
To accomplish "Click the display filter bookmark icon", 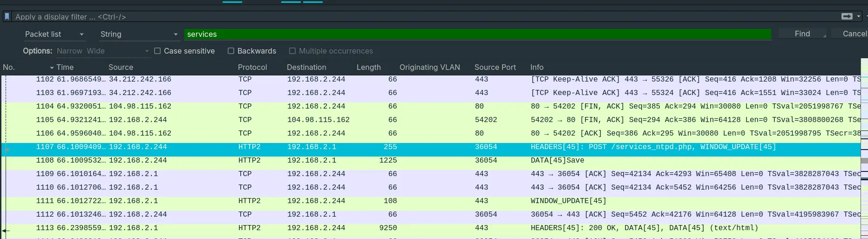I will (7, 17).
